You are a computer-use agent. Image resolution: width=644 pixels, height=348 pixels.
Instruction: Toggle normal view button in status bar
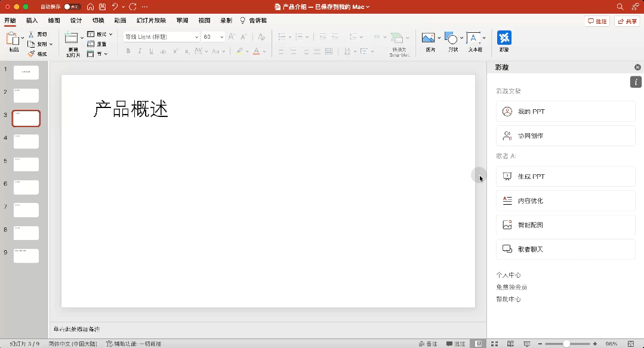479,344
